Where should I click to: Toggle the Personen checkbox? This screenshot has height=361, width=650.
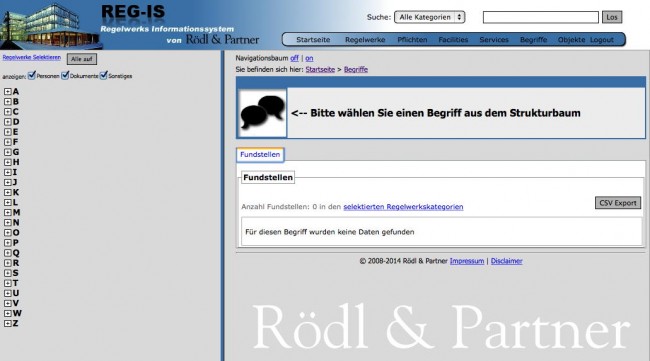(x=32, y=75)
